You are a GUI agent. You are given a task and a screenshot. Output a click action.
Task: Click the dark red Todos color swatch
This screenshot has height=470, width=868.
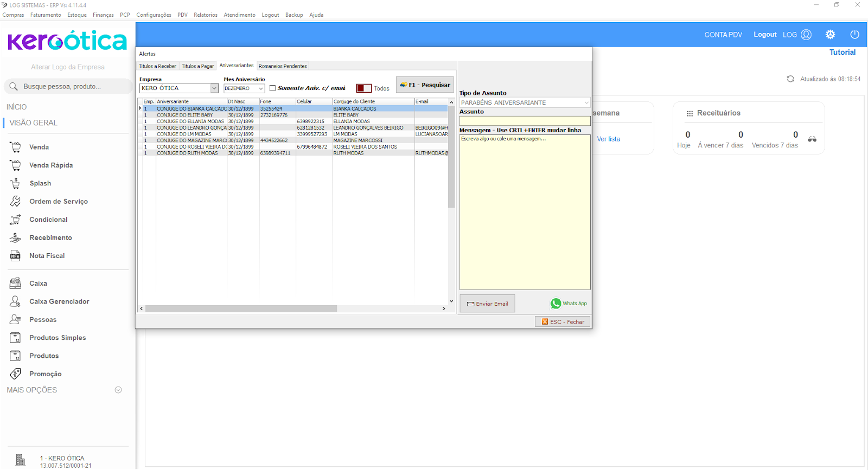(x=363, y=88)
